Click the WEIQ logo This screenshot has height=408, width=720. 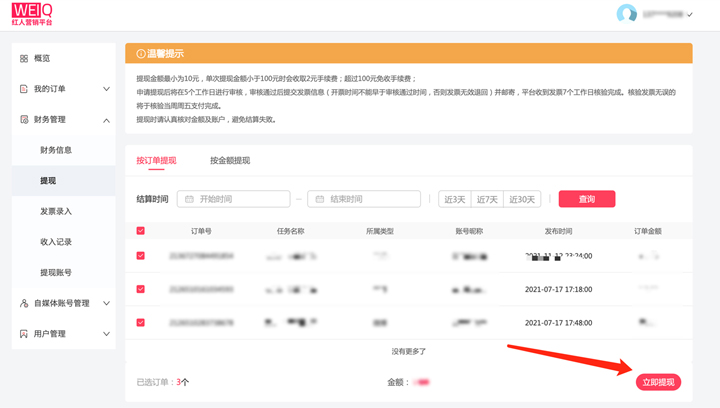pos(31,13)
